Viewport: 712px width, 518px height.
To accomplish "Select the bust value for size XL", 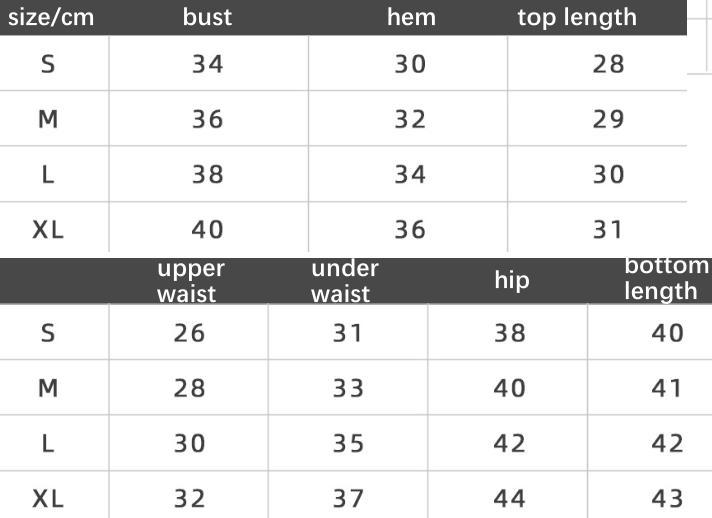I will (207, 230).
